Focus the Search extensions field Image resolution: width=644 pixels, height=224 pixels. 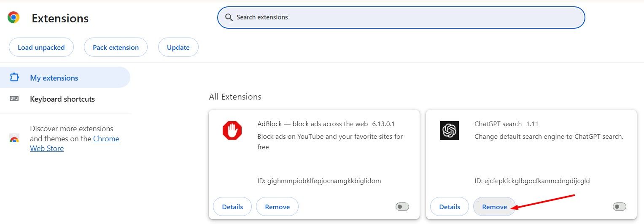coord(401,17)
